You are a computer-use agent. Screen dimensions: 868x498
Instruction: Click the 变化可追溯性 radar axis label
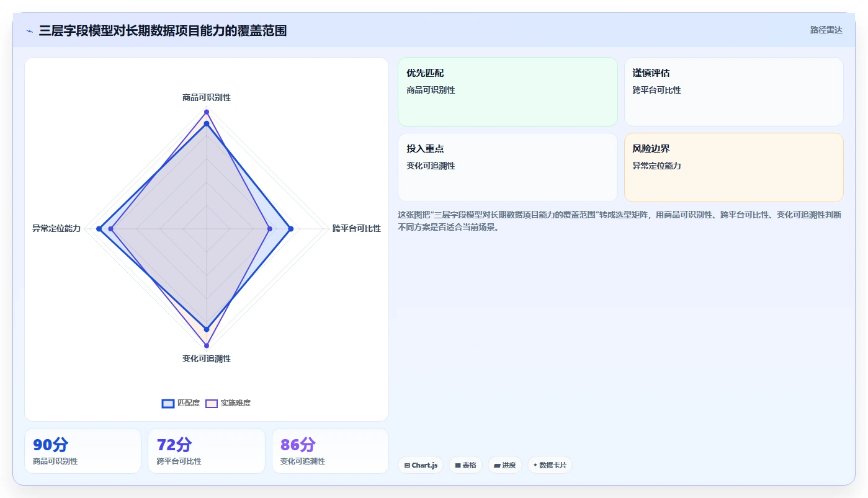pos(207,358)
